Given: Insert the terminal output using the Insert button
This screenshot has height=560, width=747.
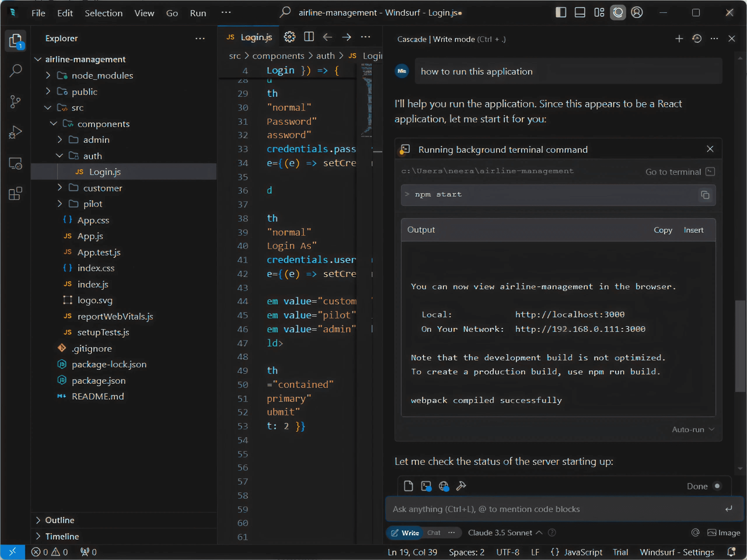Looking at the screenshot, I should [693, 230].
